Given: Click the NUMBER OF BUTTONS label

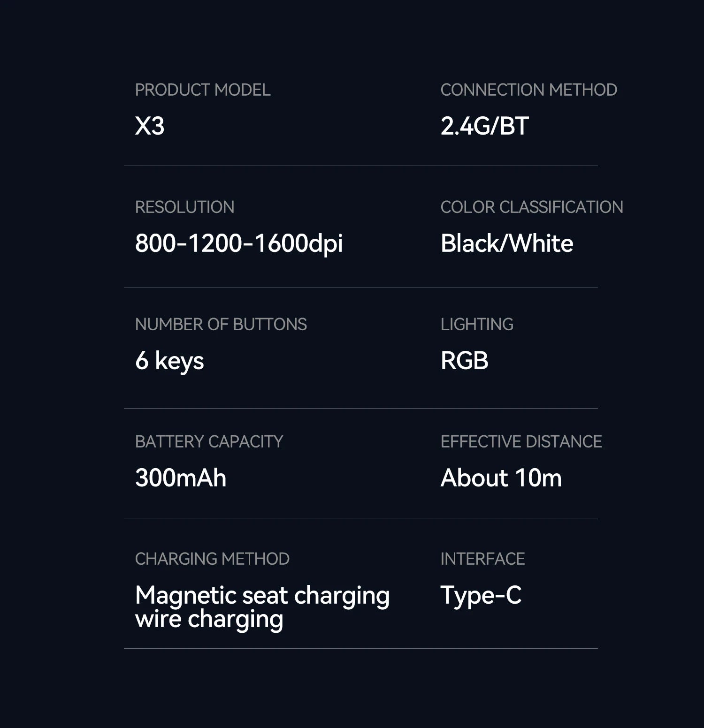Looking at the screenshot, I should pos(221,325).
